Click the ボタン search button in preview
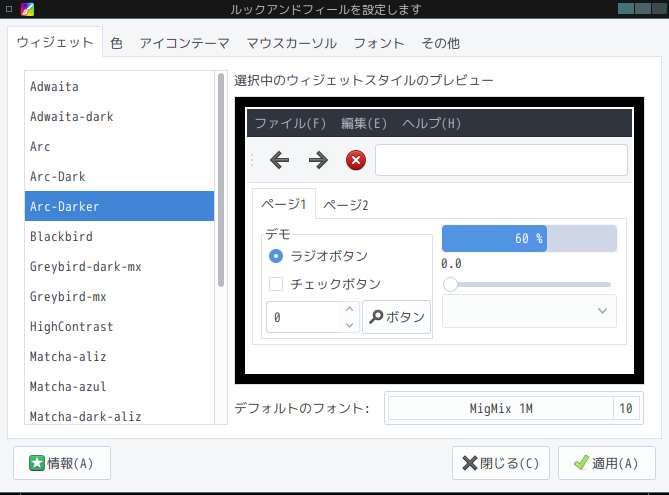The height and width of the screenshot is (495, 669). click(x=396, y=317)
